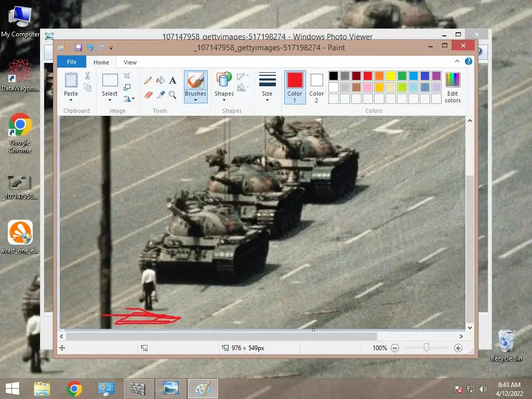Activate the Color 1 button
The height and width of the screenshot is (399, 532).
[x=295, y=87]
